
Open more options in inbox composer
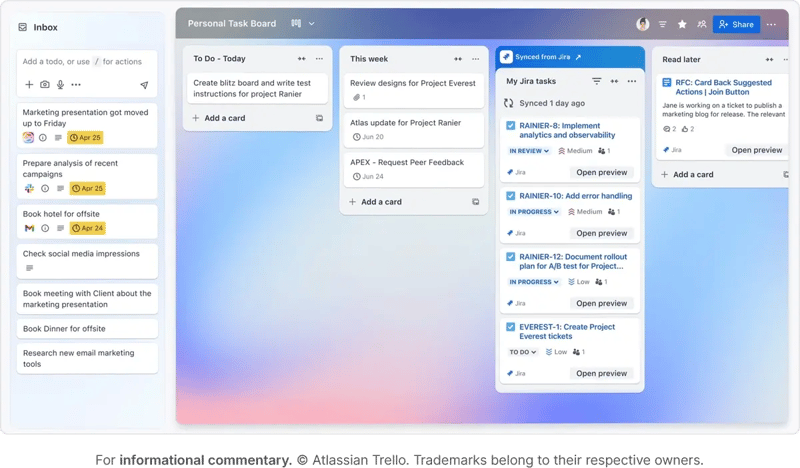pos(76,85)
